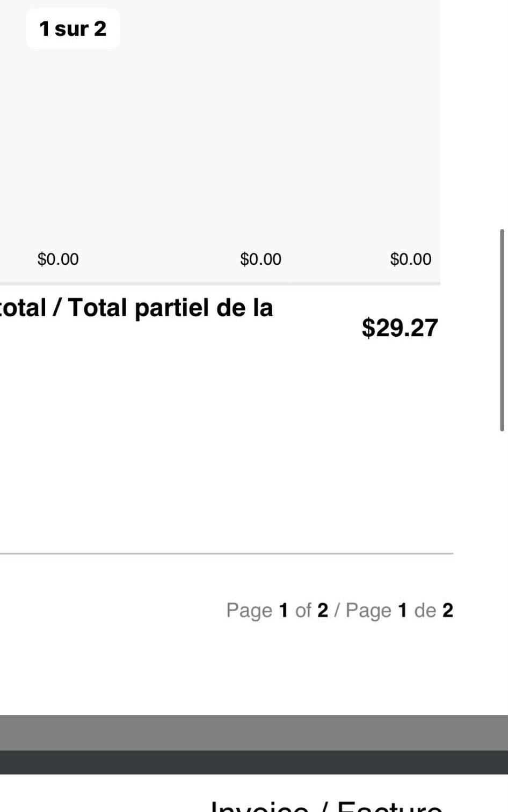Click the English "Page 1 of 2" footer text
The width and height of the screenshot is (508, 812).
(277, 610)
